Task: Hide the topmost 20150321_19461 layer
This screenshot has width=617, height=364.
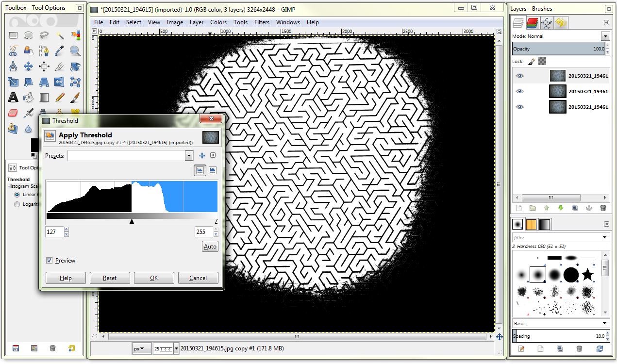Action: coord(519,76)
